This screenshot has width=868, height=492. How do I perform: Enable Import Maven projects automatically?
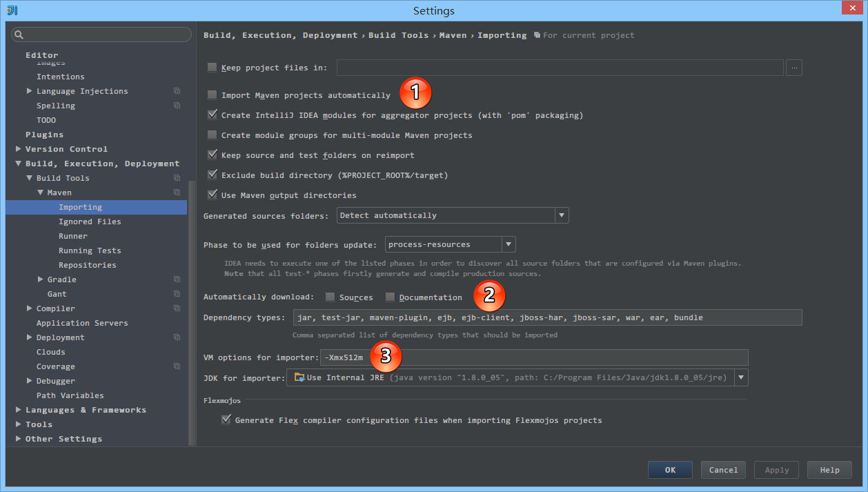click(213, 95)
